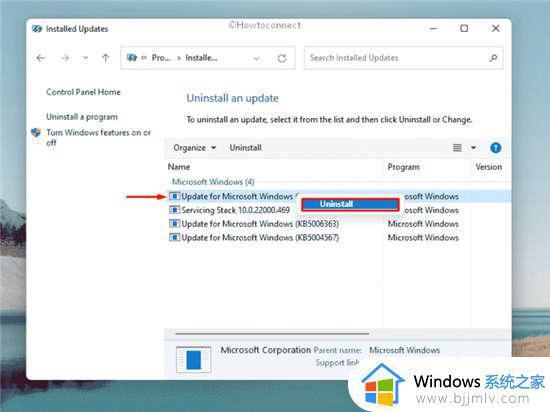The width and height of the screenshot is (550, 412).
Task: Open Turn Windows features on or off
Action: (x=99, y=137)
